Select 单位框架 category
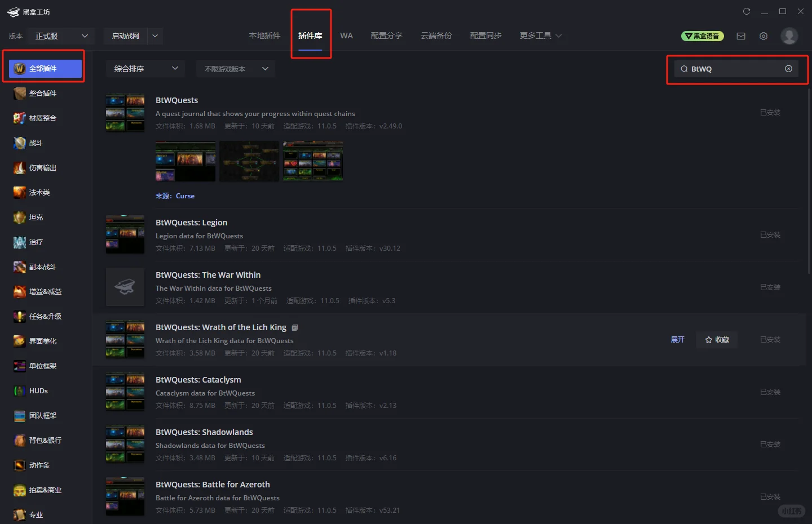The height and width of the screenshot is (524, 812). (x=46, y=366)
